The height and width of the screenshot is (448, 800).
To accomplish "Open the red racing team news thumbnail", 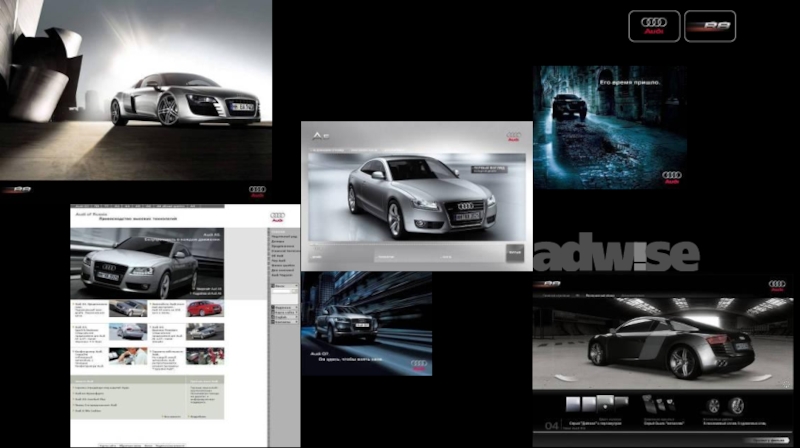I will click(x=205, y=356).
